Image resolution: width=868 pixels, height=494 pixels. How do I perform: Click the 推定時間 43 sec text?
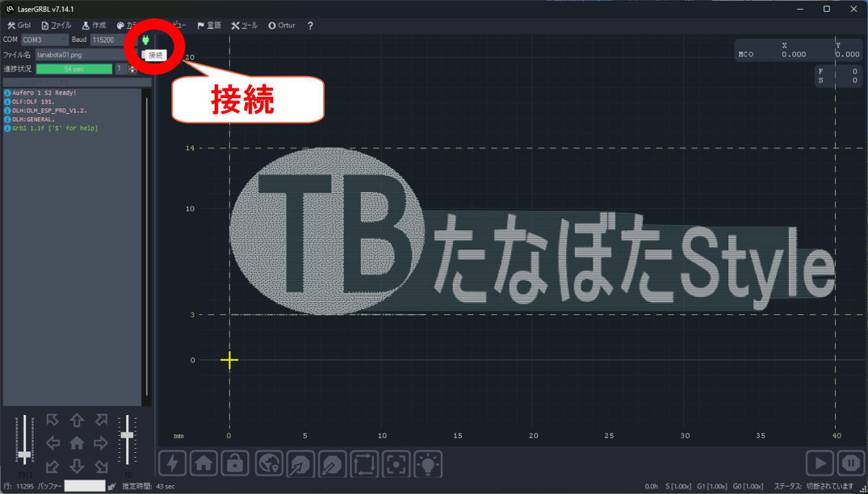point(148,486)
